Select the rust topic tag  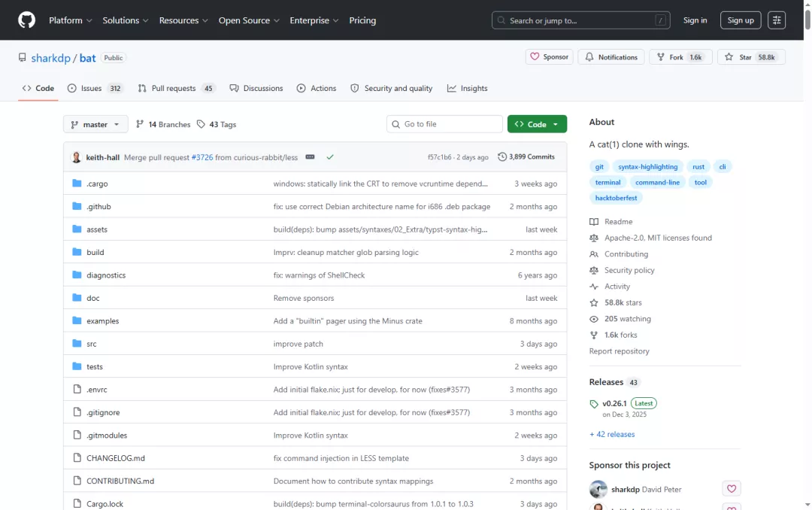(698, 166)
